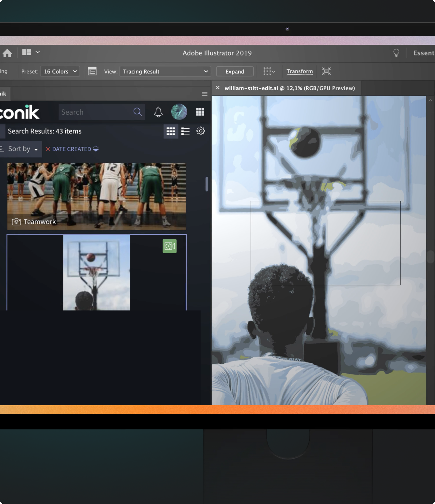The height and width of the screenshot is (504, 435).
Task: Open the Tracing Result view dropdown
Action: point(165,71)
